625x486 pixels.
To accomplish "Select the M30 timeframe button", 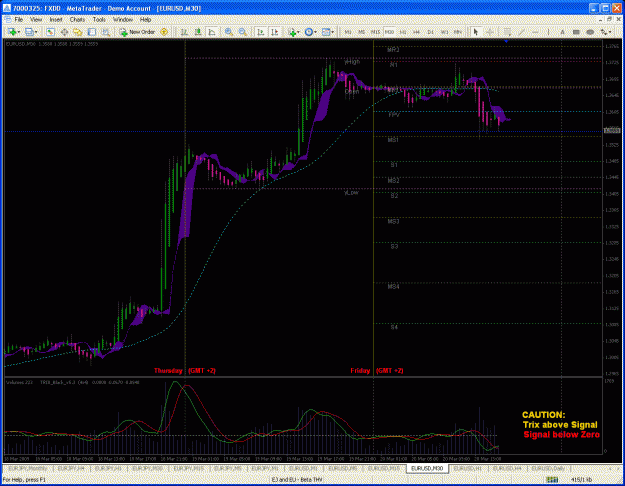I will point(389,32).
